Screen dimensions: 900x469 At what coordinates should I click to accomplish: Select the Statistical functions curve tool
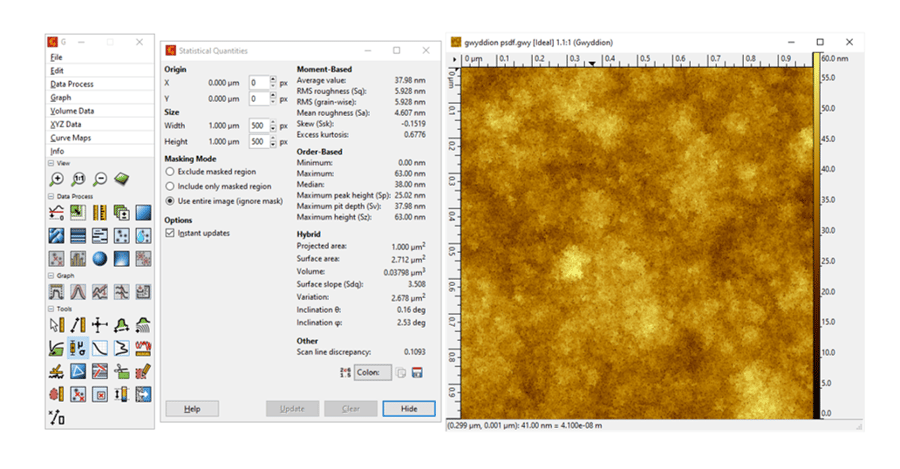(x=100, y=348)
